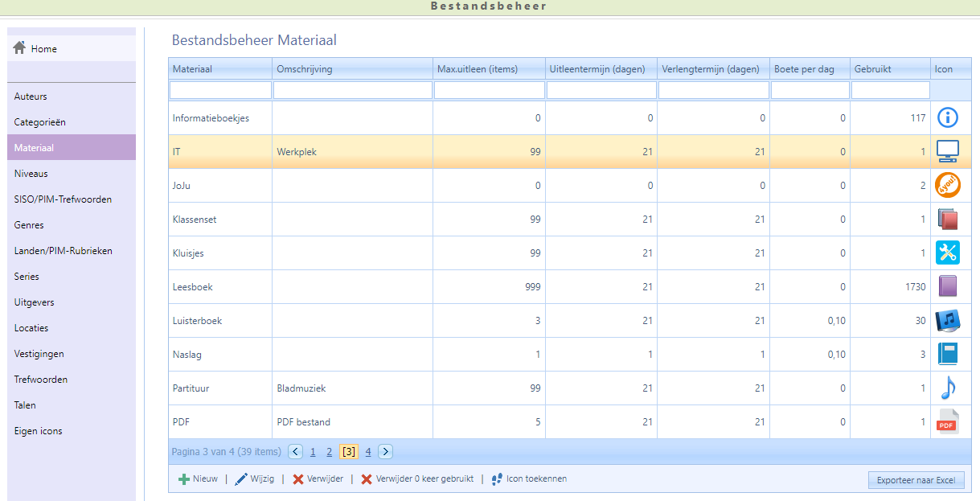
Task: Click Exporteer naar Excel button
Action: pos(916,480)
